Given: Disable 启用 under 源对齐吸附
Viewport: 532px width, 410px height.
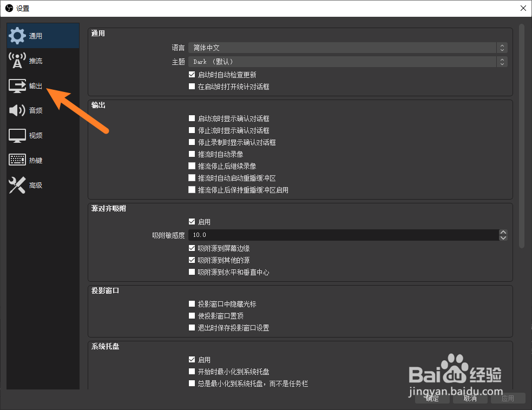Looking at the screenshot, I should tap(192, 222).
